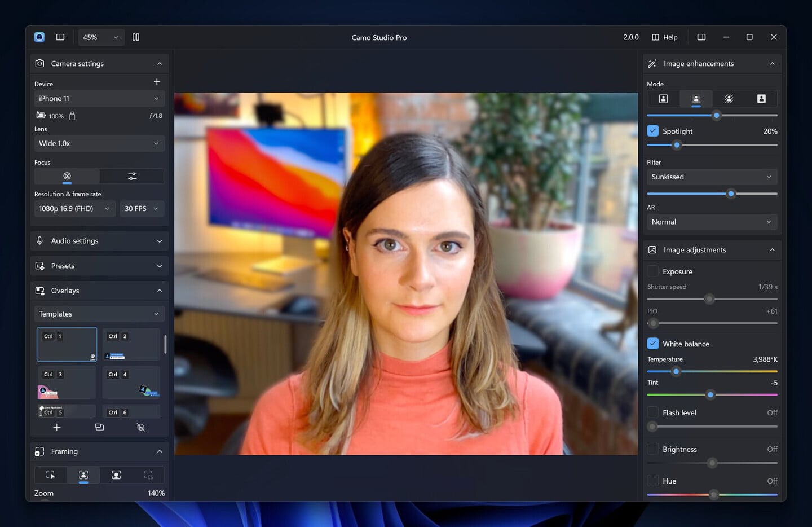Expand the Audio settings section
This screenshot has height=527, width=812.
[x=99, y=241]
